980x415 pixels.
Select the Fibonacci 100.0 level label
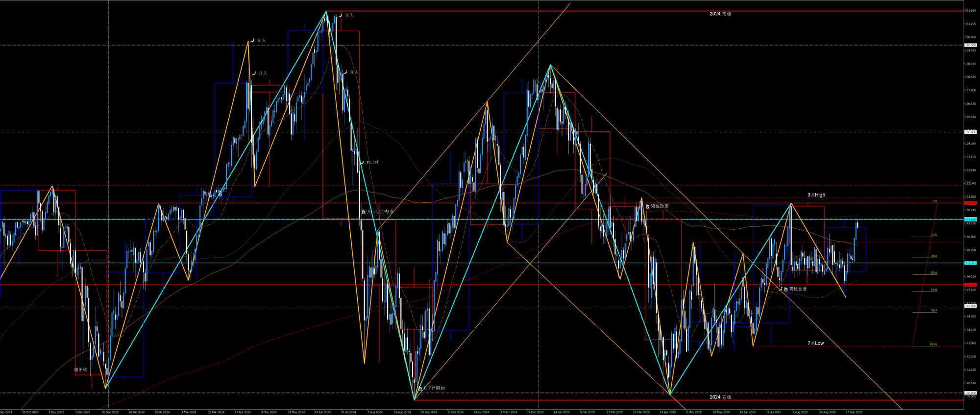pyautogui.click(x=933, y=344)
